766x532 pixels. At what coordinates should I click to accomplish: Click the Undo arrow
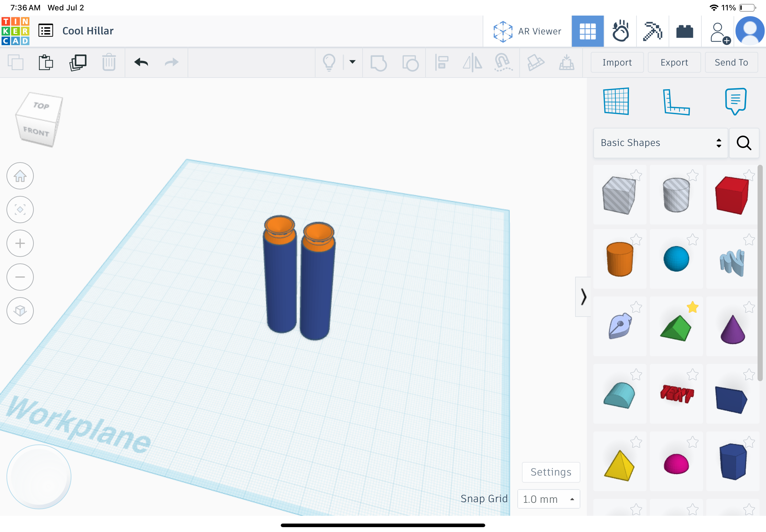point(141,62)
